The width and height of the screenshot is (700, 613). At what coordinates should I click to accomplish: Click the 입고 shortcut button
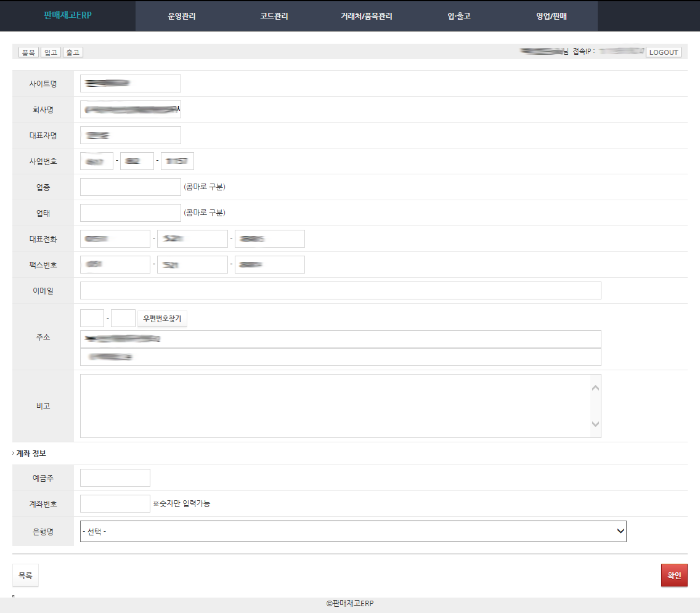(51, 52)
